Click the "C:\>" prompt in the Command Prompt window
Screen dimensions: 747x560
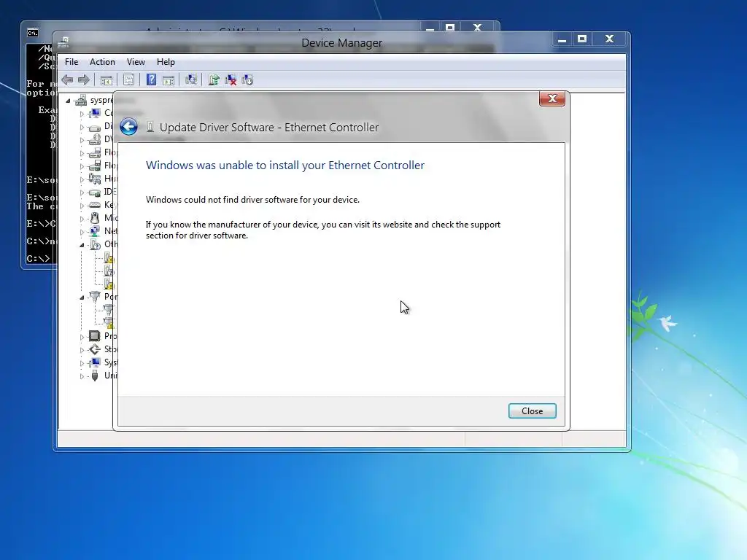click(38, 259)
